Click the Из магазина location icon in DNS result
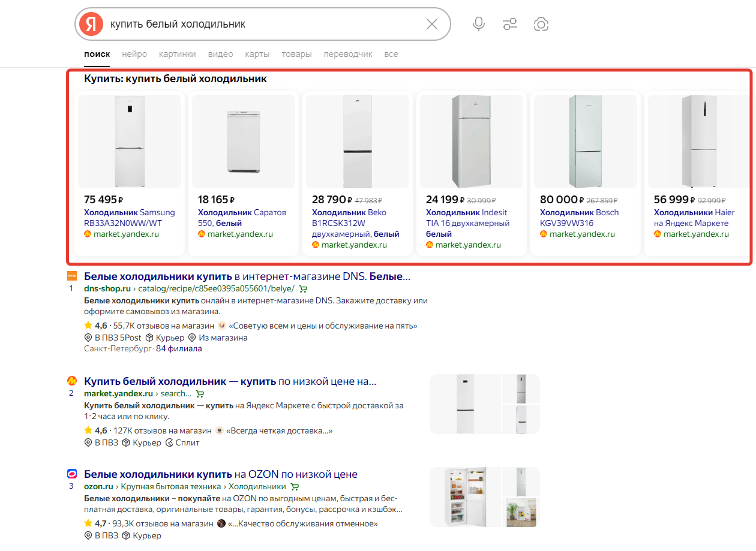The height and width of the screenshot is (551, 756). click(192, 338)
